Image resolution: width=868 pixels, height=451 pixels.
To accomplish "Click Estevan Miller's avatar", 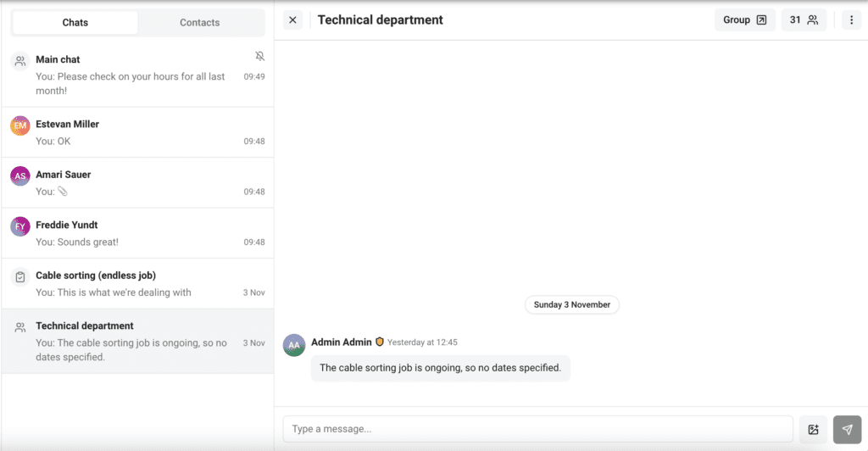I will point(20,125).
